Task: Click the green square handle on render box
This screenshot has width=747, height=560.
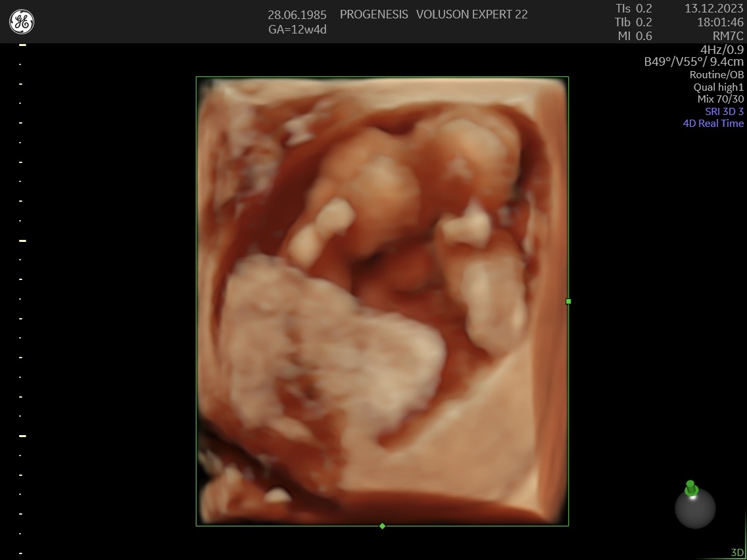Action: tap(568, 301)
